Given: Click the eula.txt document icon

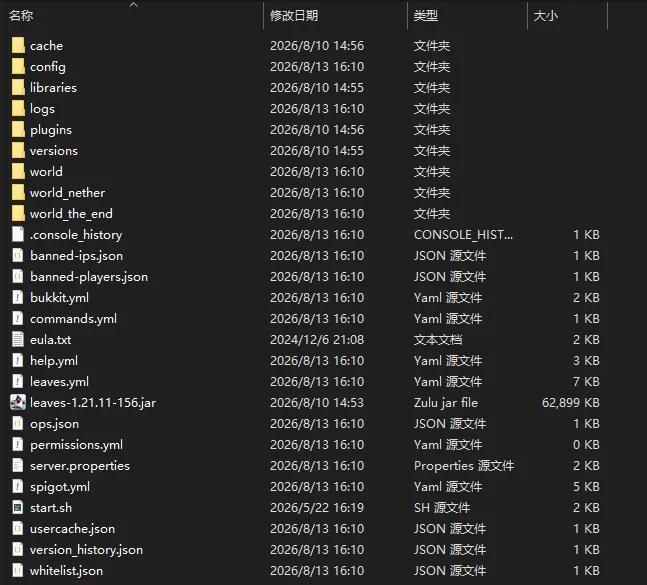Looking at the screenshot, I should (18, 340).
